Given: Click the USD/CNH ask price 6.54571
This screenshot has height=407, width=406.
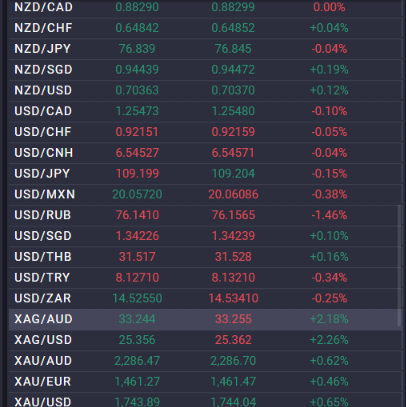Looking at the screenshot, I should (x=233, y=153).
